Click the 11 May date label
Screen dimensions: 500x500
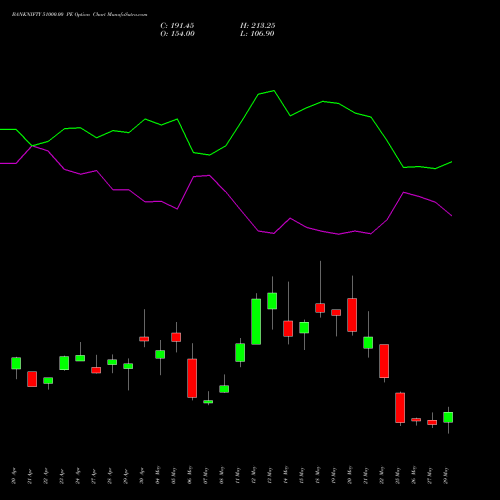[238, 475]
